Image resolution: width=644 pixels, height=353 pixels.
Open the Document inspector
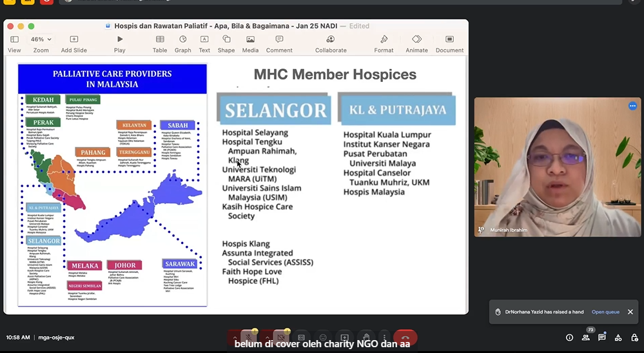coord(449,39)
